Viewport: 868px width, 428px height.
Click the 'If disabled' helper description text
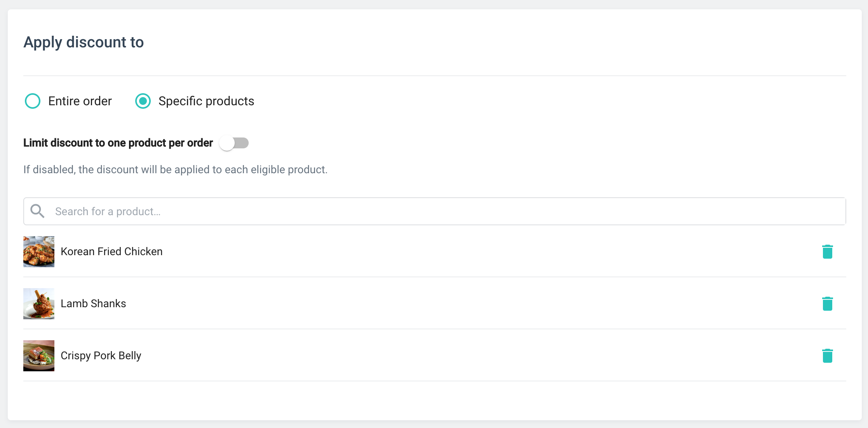click(175, 170)
